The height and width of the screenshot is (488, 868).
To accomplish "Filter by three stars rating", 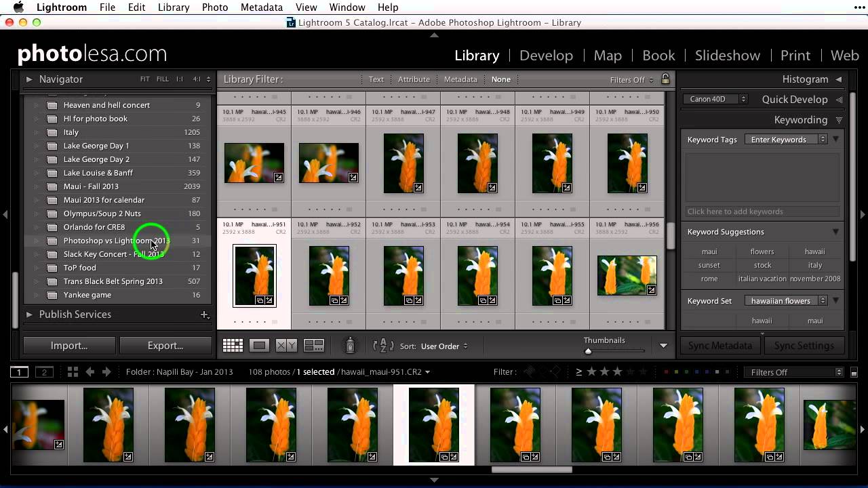I will pos(617,372).
